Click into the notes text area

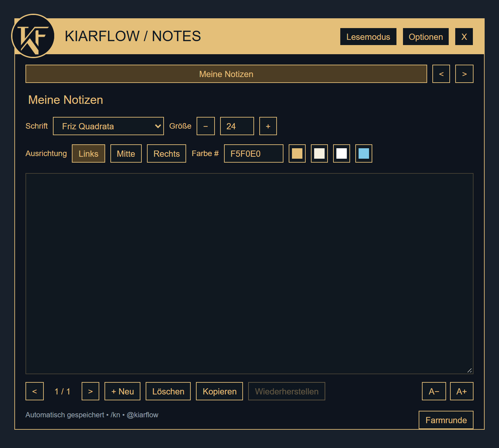249,274
